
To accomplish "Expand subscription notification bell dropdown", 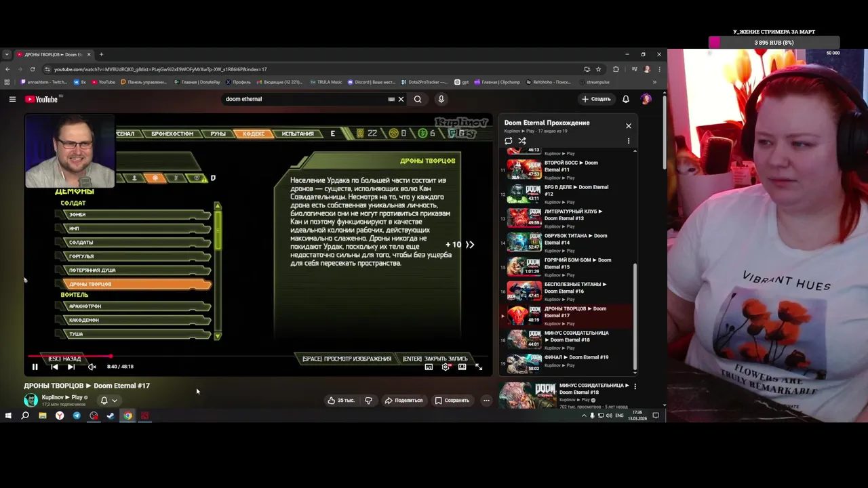I will point(108,401).
